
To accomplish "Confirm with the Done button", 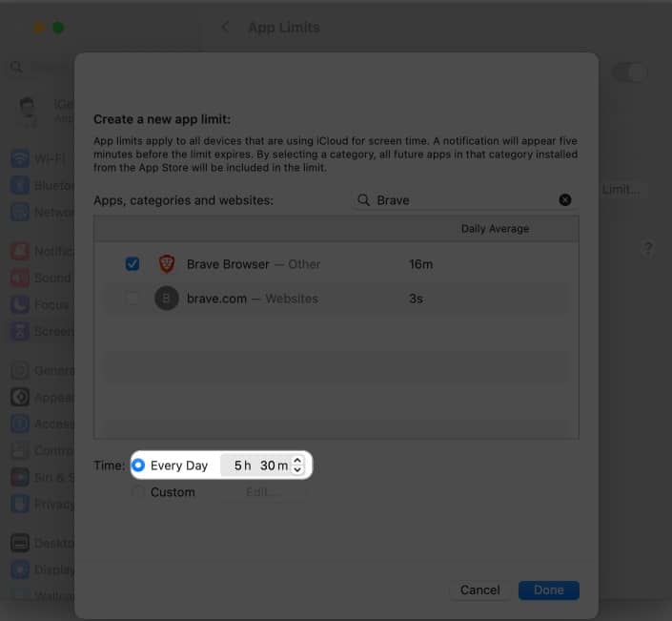I will coord(549,590).
